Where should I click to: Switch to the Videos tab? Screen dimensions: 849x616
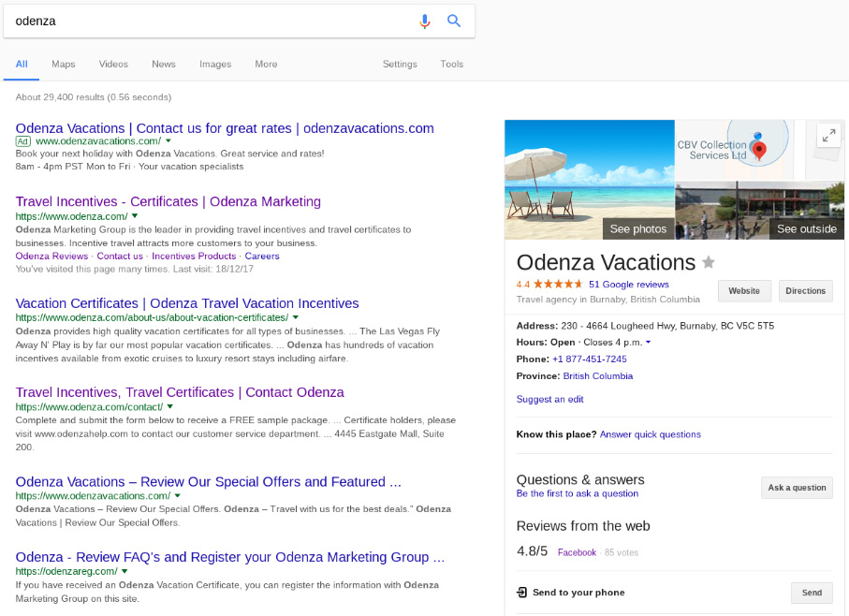click(x=113, y=64)
